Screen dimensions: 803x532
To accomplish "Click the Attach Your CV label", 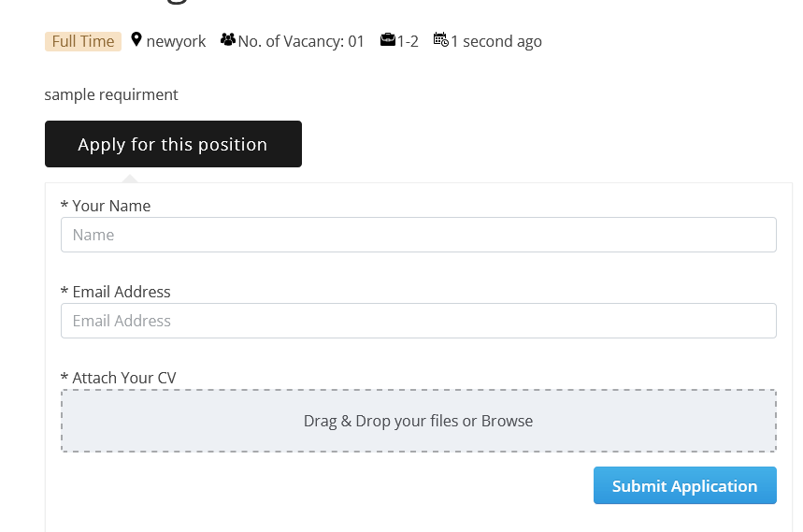I will [x=119, y=378].
